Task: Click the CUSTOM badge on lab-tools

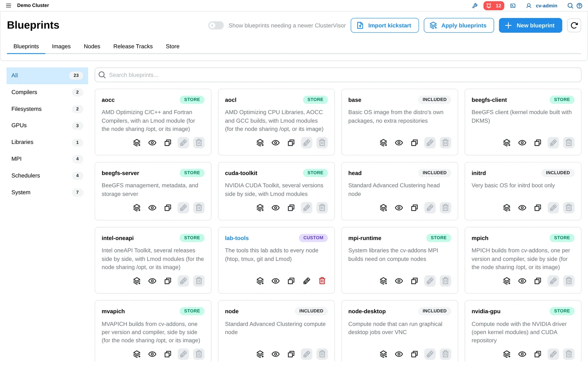Action: (x=313, y=238)
